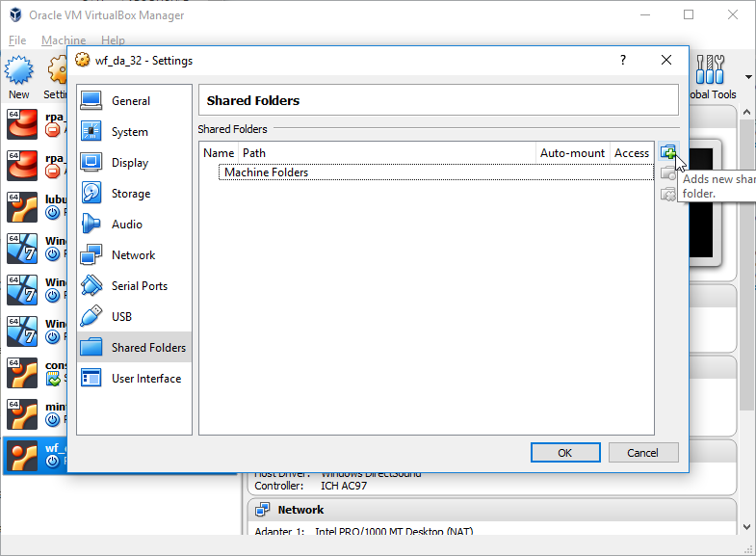Select the con virtual machine in the list
Screen dimensions: 756x556
[x=36, y=372]
